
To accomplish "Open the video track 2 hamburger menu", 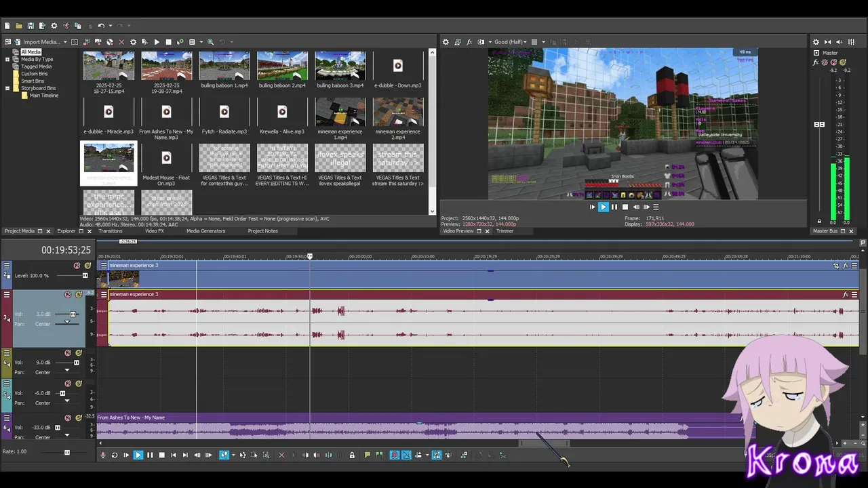I will [x=7, y=266].
